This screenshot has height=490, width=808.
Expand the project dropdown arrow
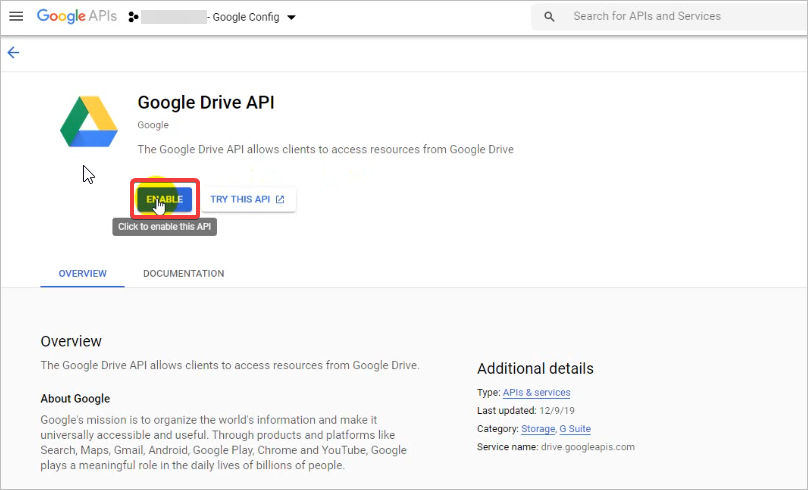click(x=291, y=18)
